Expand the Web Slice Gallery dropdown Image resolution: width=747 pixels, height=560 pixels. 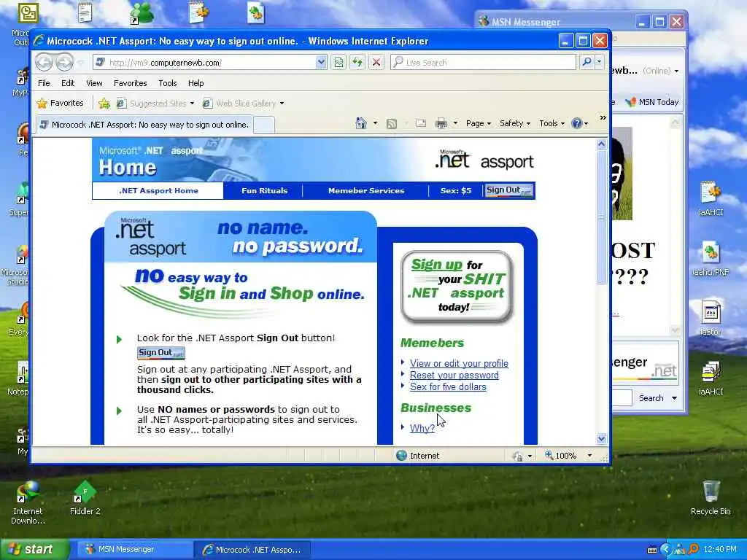(x=282, y=103)
